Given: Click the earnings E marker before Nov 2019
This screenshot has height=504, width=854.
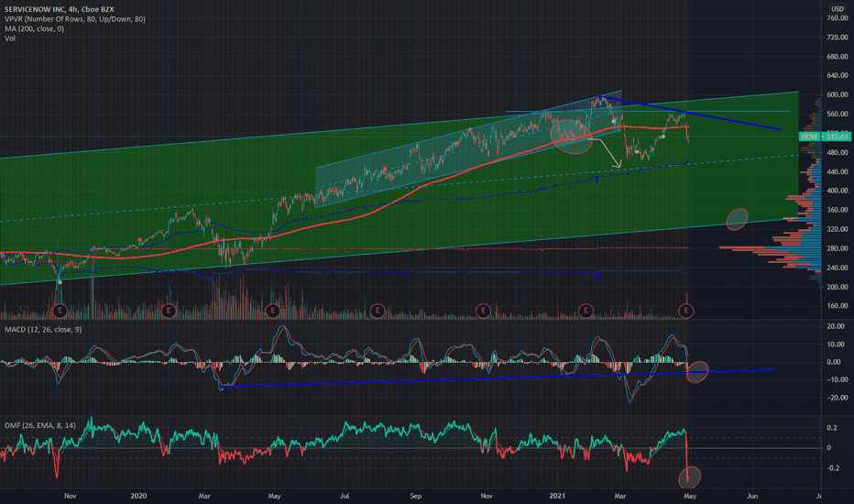Looking at the screenshot, I should tap(60, 311).
